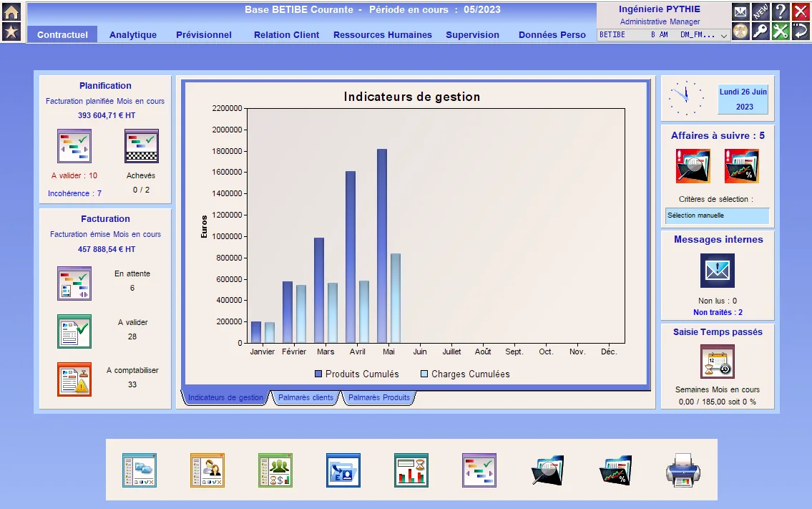
Task: Click the NEW icon
Action: [760, 11]
